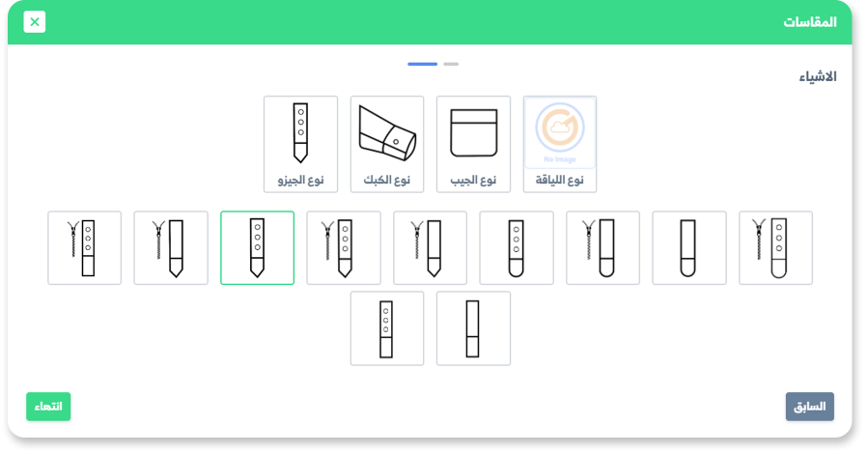The width and height of the screenshot is (868, 453).
Task: Pick zipper with plain rounded placket option
Action: tap(602, 248)
